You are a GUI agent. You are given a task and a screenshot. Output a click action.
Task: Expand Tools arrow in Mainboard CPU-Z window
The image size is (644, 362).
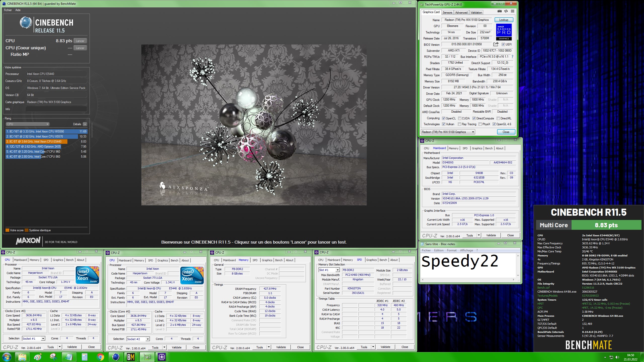[x=479, y=236]
